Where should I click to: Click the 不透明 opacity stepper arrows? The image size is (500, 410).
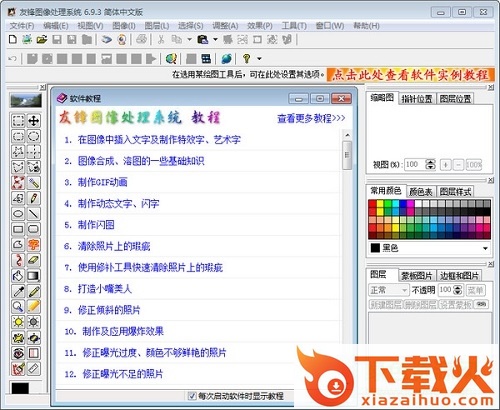tap(459, 290)
